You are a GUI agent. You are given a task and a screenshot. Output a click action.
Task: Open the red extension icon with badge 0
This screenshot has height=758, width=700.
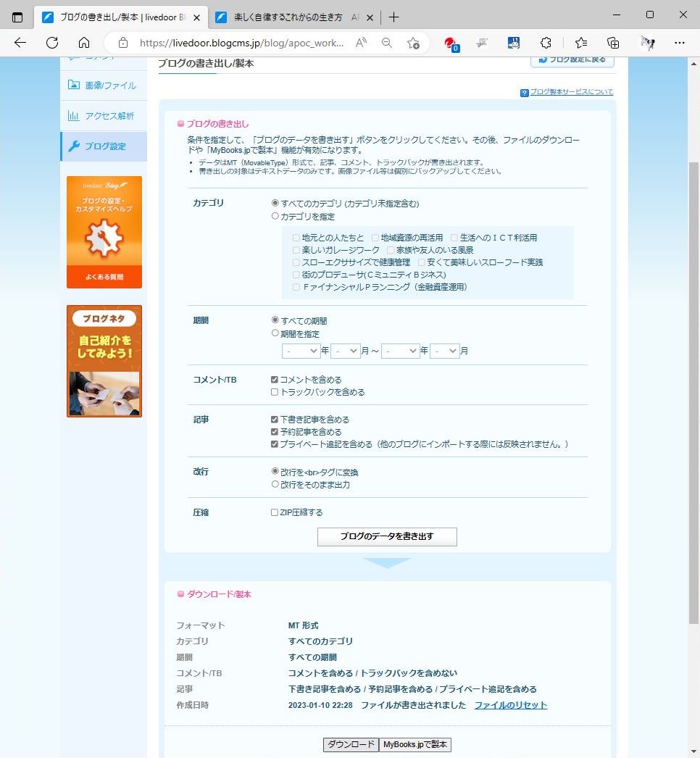[451, 43]
